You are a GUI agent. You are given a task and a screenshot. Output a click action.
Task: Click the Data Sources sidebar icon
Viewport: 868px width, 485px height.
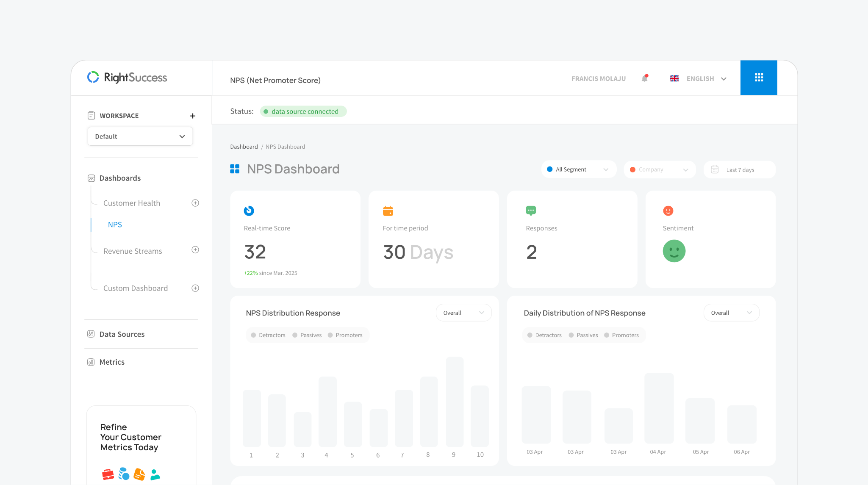coord(91,334)
